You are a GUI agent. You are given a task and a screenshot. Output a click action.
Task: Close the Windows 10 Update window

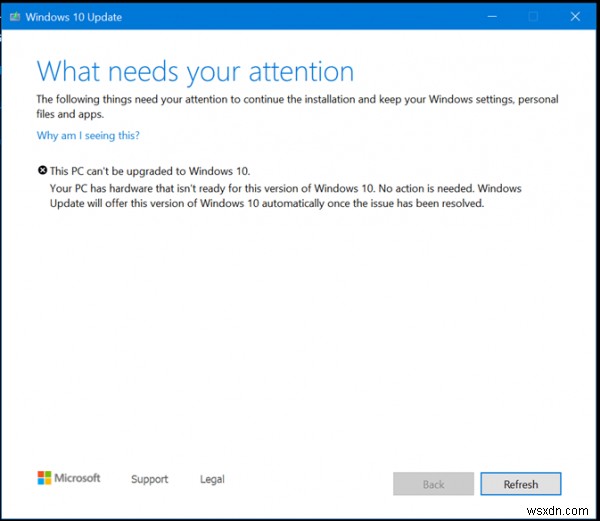pyautogui.click(x=575, y=16)
